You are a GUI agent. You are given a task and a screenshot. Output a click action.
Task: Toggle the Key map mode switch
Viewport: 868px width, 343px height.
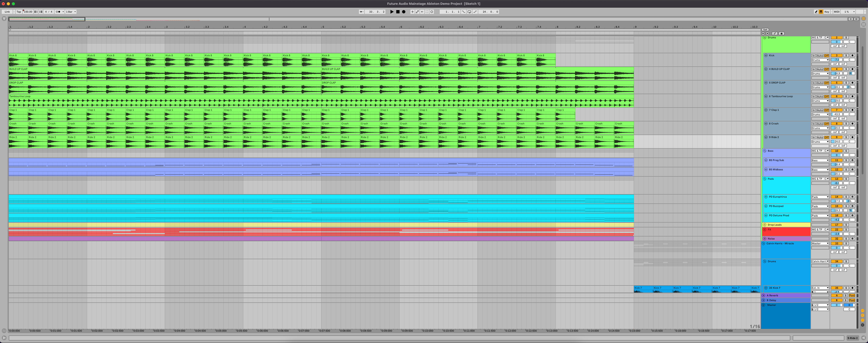click(x=827, y=12)
